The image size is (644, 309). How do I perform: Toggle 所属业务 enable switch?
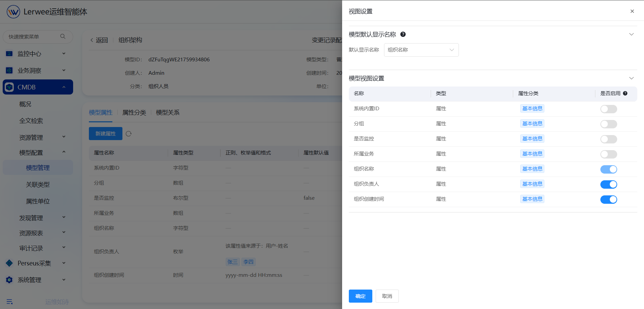click(x=609, y=154)
